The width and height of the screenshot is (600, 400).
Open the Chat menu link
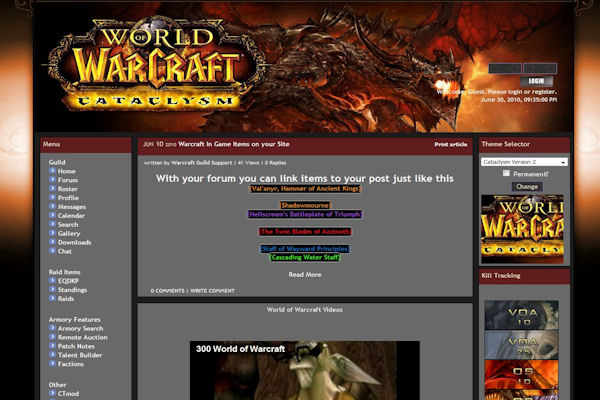tap(65, 251)
